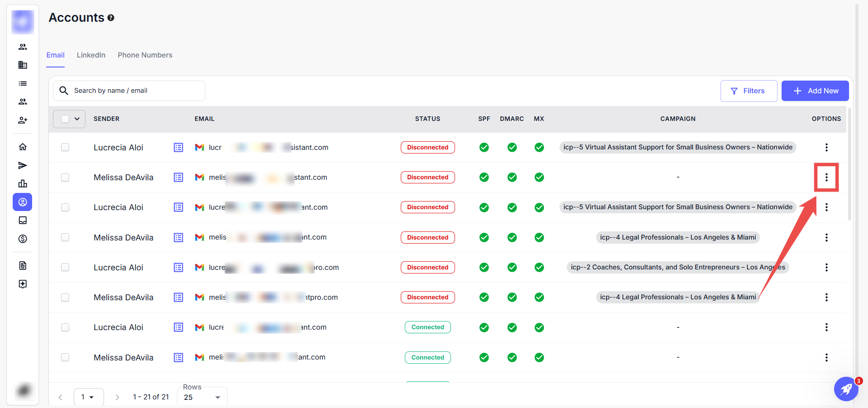868x408 pixels.
Task: Open the page number dropdown
Action: [x=88, y=397]
